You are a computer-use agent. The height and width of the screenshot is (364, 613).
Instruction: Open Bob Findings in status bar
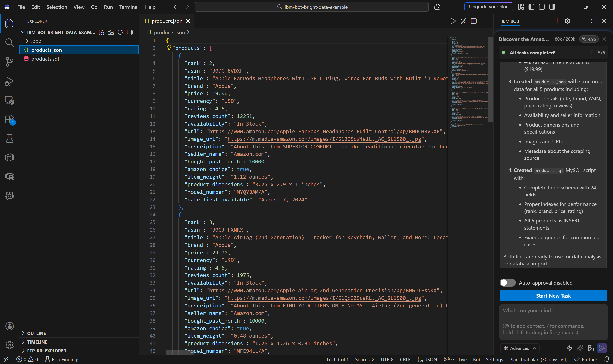pyautogui.click(x=62, y=359)
